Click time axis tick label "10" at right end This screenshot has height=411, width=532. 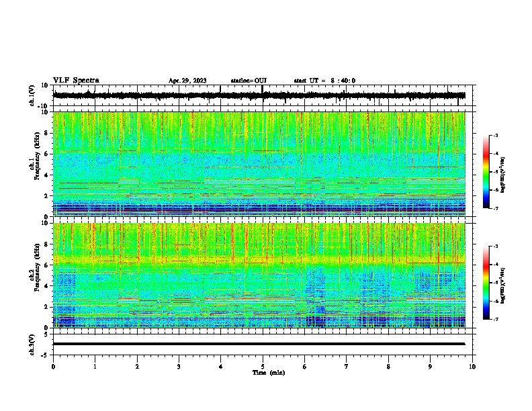coord(472,367)
